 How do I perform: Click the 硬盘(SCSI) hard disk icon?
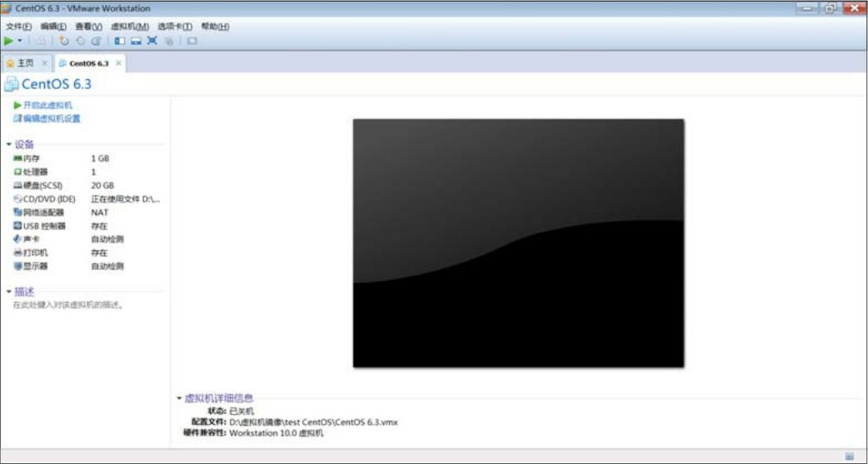pos(17,186)
